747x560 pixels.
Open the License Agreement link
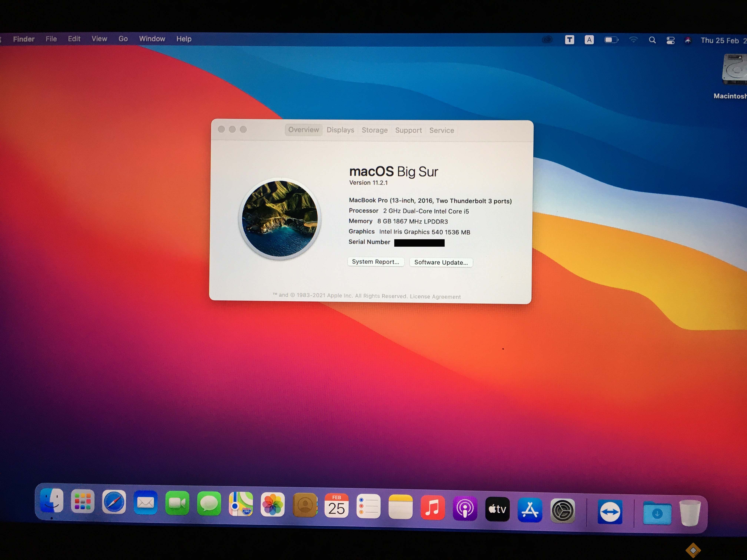coord(435,297)
